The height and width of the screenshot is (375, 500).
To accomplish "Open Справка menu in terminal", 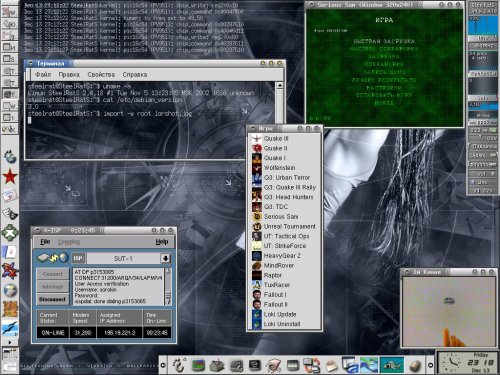I will (x=135, y=74).
